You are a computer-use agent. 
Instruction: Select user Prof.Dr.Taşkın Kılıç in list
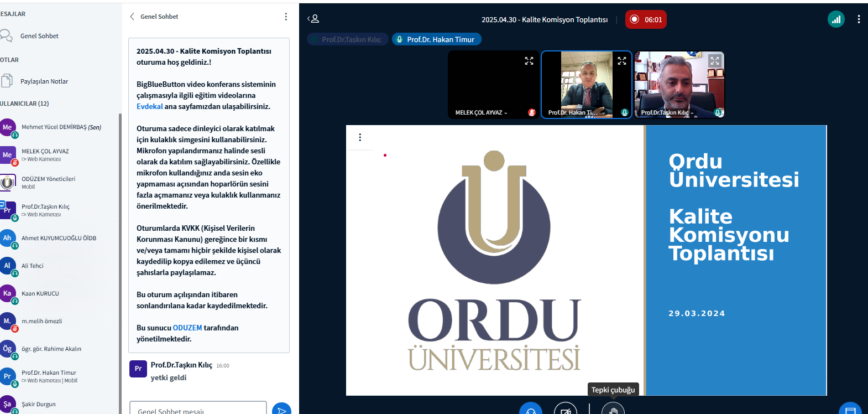click(x=60, y=210)
